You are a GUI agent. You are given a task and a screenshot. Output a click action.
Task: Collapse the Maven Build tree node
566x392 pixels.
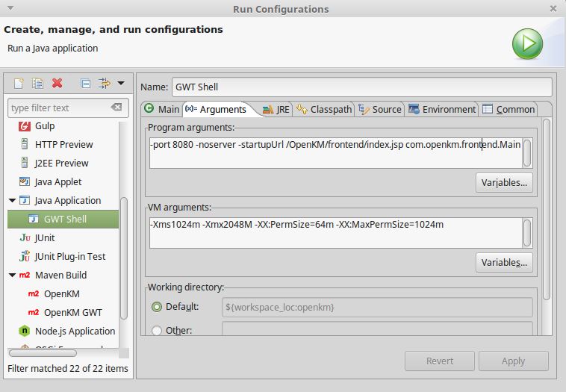pos(13,276)
